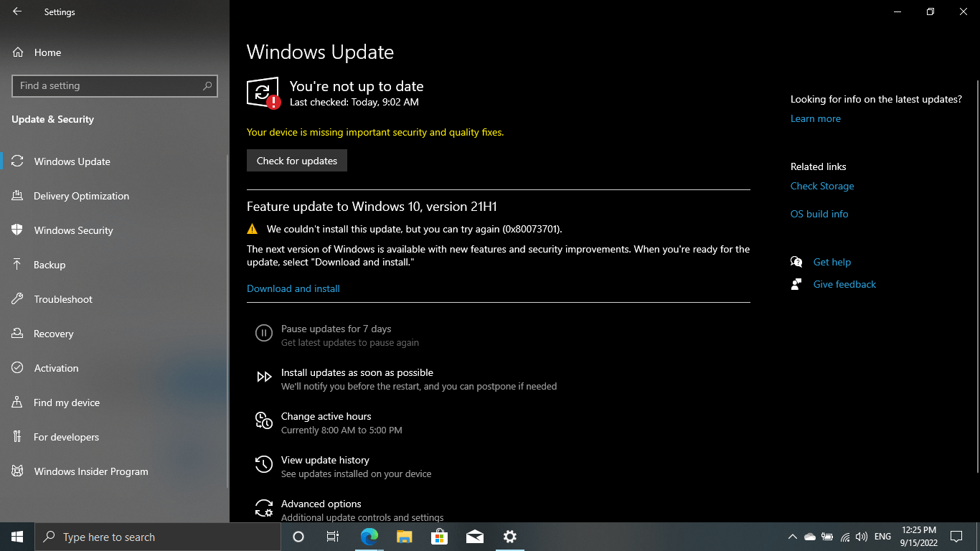Click the Settings gear on taskbar
This screenshot has width=980, height=551.
(x=510, y=537)
